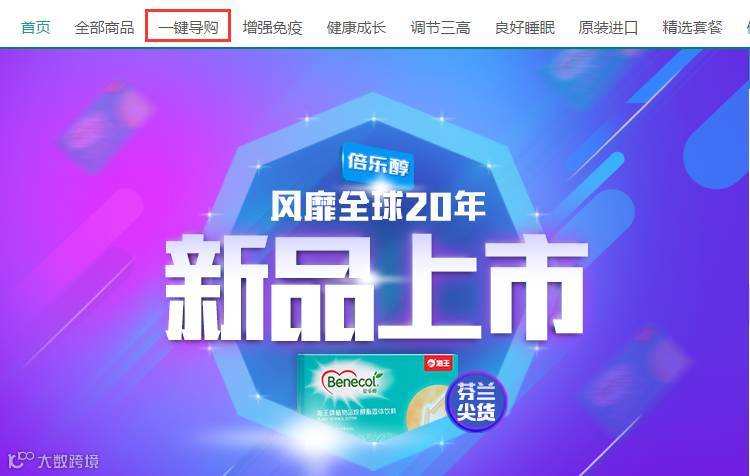Image resolution: width=750 pixels, height=476 pixels.
Task: Click the 倍乐醇 brand badge
Action: pos(377,164)
